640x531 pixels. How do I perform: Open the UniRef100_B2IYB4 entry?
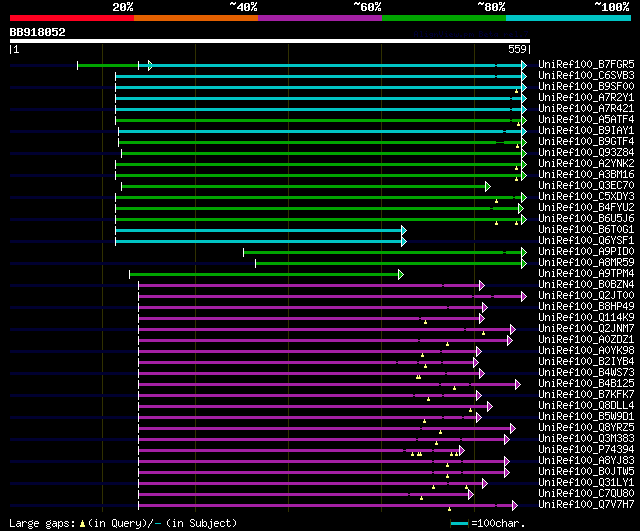click(x=586, y=362)
